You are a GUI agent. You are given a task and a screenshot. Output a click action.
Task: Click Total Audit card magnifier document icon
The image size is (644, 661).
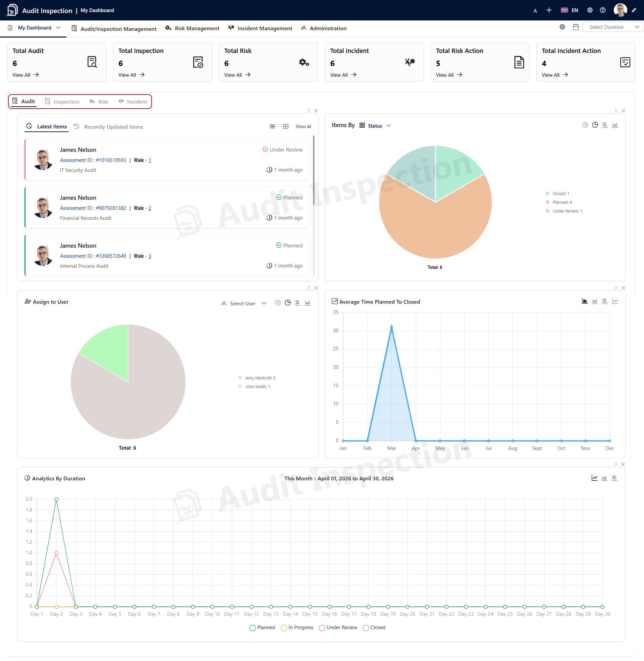click(x=92, y=62)
